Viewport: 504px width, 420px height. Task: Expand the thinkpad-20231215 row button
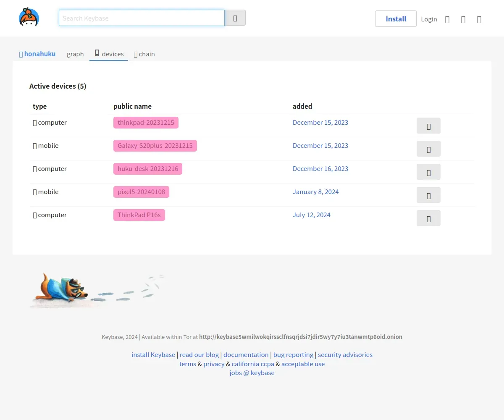(428, 126)
